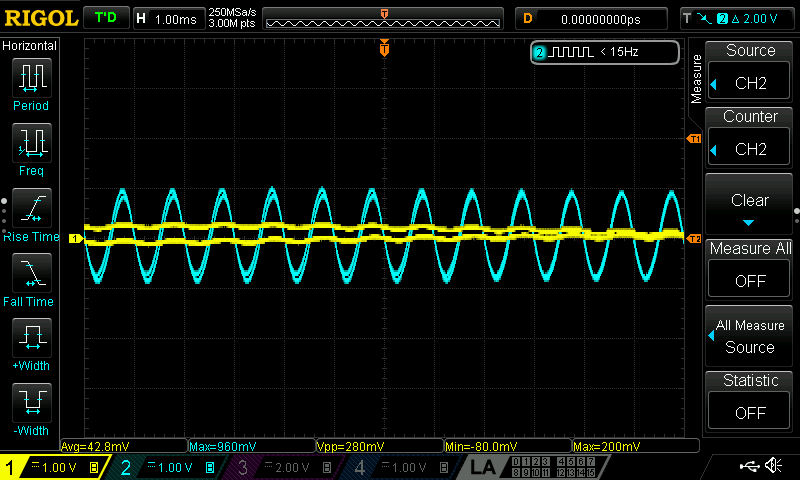Select the +Width measurement icon
The height and width of the screenshot is (480, 800).
coord(31,339)
